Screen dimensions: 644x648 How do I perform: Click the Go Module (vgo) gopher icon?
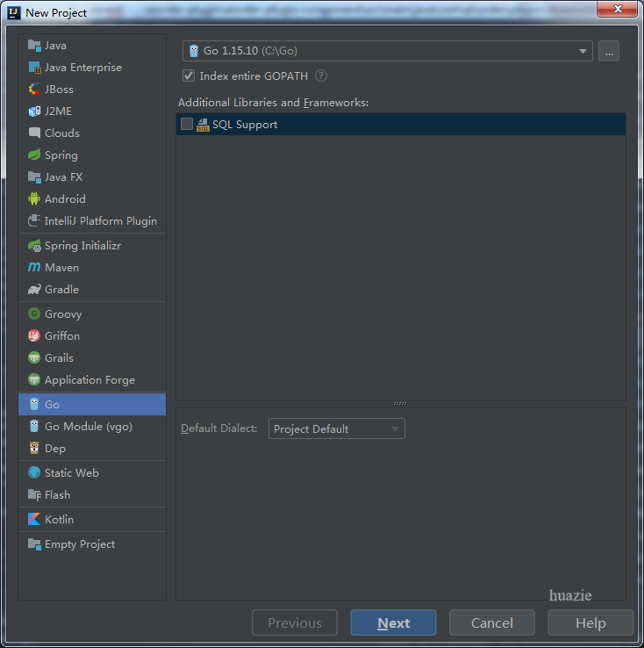[34, 426]
